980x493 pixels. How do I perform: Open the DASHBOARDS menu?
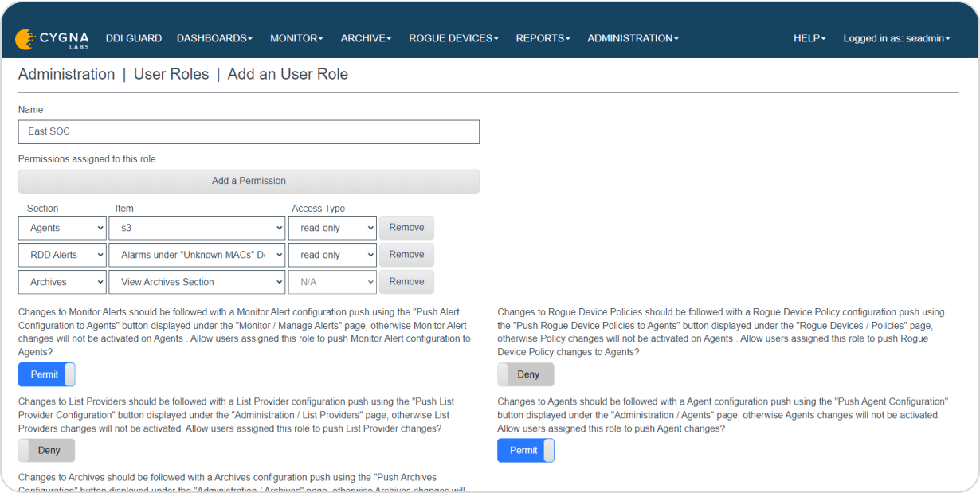click(x=214, y=37)
